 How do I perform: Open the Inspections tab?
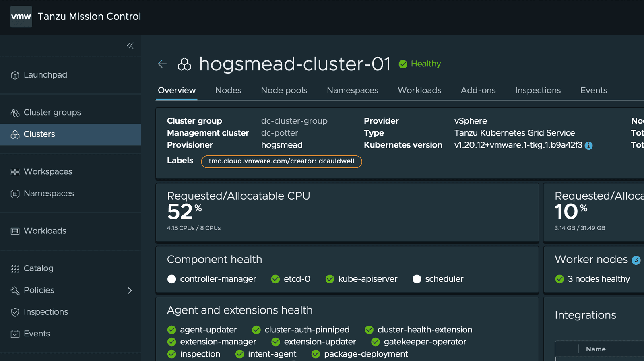coord(538,90)
